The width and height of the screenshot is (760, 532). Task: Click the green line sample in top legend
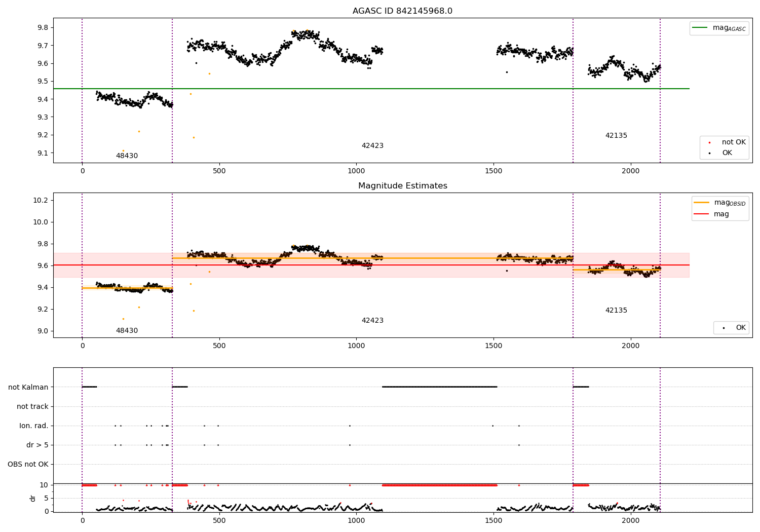tap(700, 28)
